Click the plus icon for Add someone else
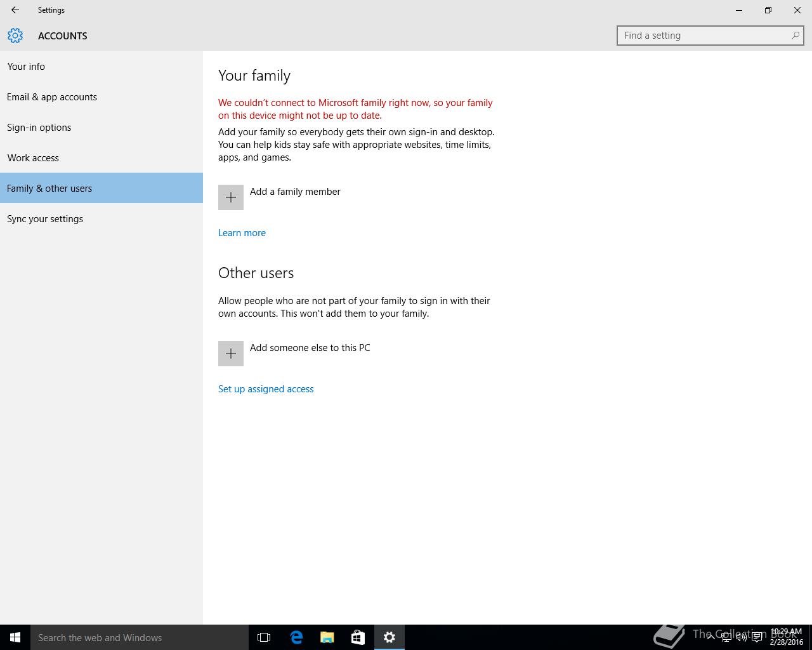Image resolution: width=812 pixels, height=650 pixels. (231, 354)
